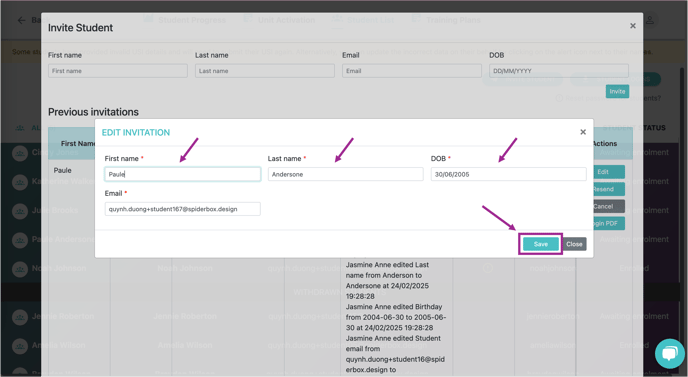Click the Actions column header
688x377 pixels.
pos(605,144)
